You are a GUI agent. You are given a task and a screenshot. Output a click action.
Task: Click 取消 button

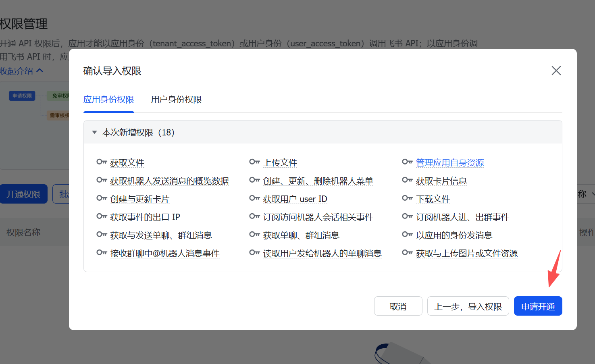(398, 306)
